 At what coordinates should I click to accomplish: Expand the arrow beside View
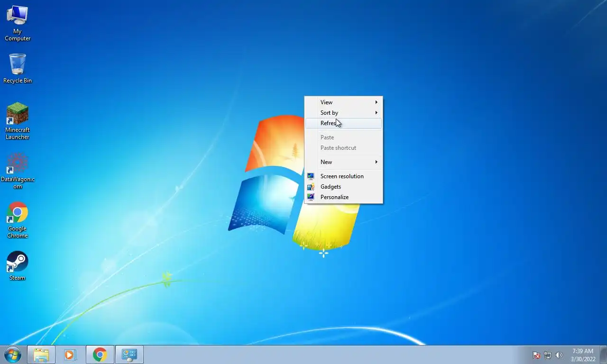click(x=377, y=102)
